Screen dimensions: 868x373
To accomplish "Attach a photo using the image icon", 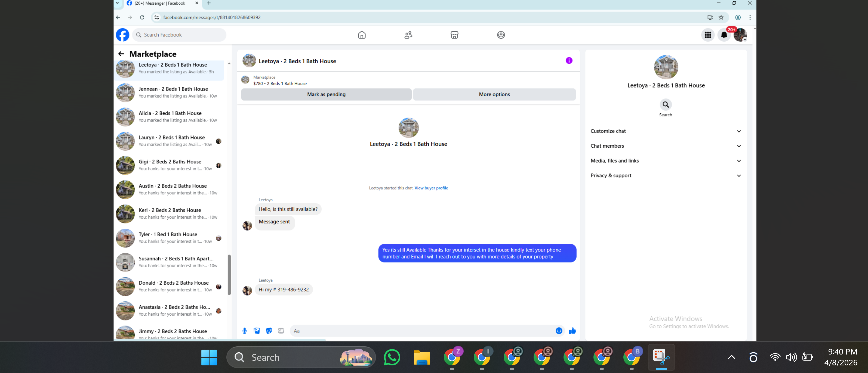I will (257, 331).
